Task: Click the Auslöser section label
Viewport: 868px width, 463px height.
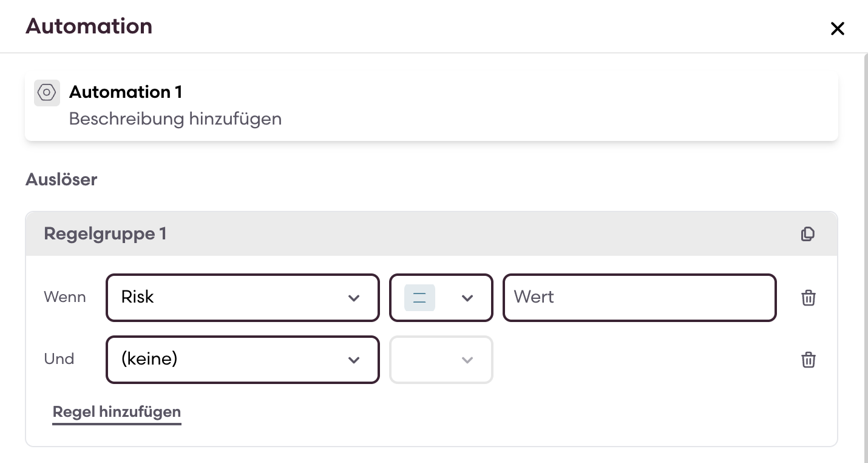Action: (x=61, y=180)
